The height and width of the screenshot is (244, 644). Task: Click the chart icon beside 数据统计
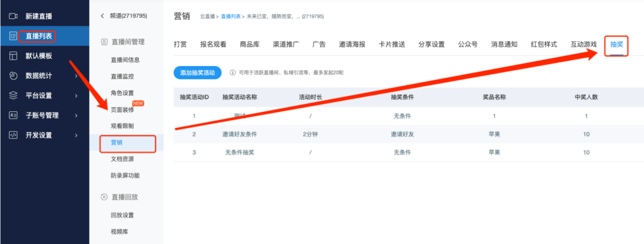[x=13, y=76]
